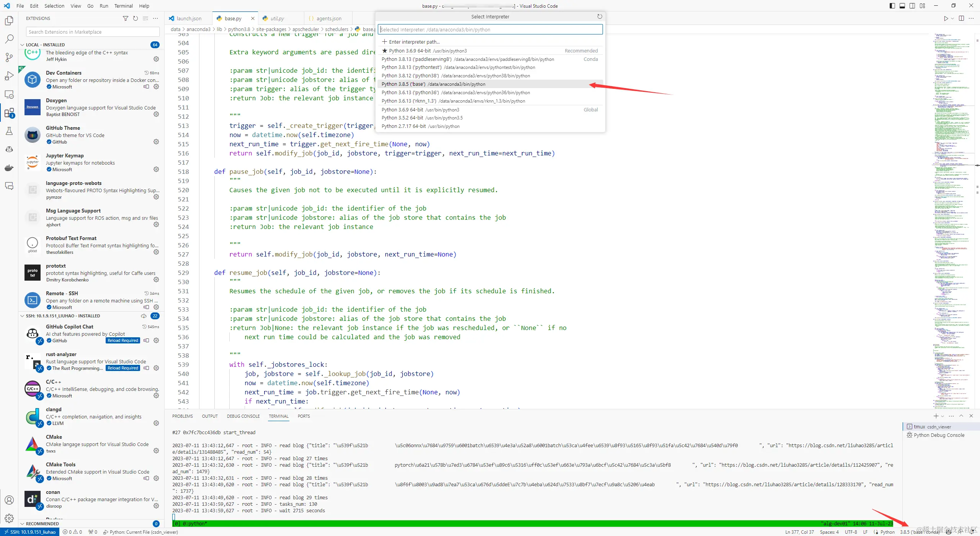This screenshot has height=536, width=980.
Task: Open Run and Debug view icon
Action: coord(9,76)
